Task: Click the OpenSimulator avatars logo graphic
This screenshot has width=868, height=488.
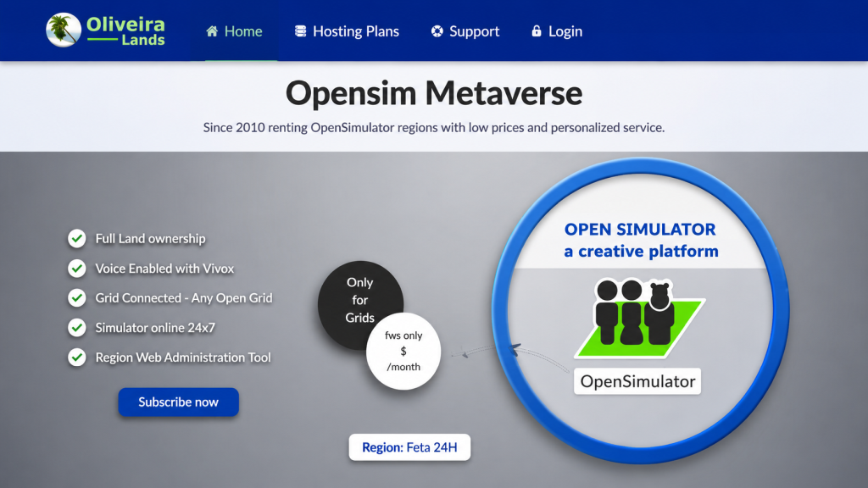Action: (639, 319)
